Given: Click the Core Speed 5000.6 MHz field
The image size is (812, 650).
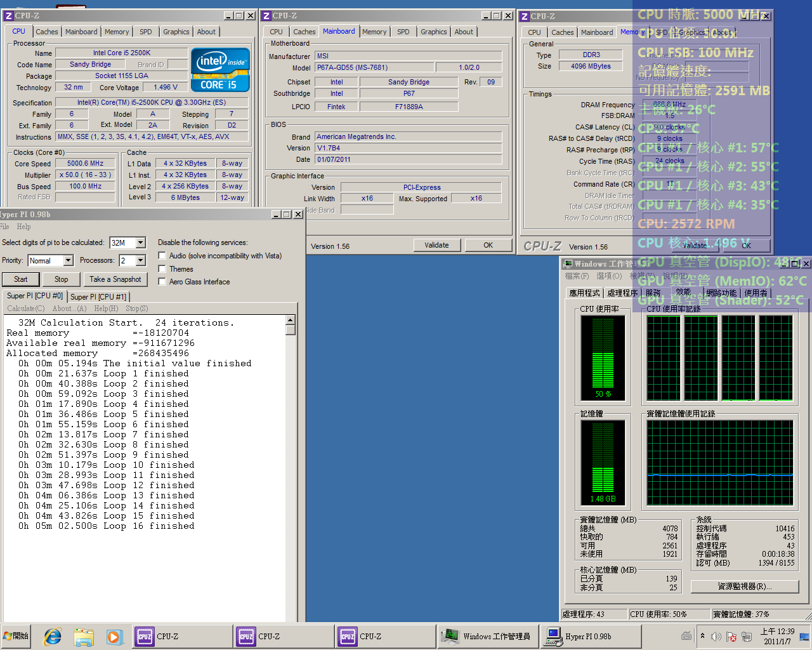Looking at the screenshot, I should point(86,163).
